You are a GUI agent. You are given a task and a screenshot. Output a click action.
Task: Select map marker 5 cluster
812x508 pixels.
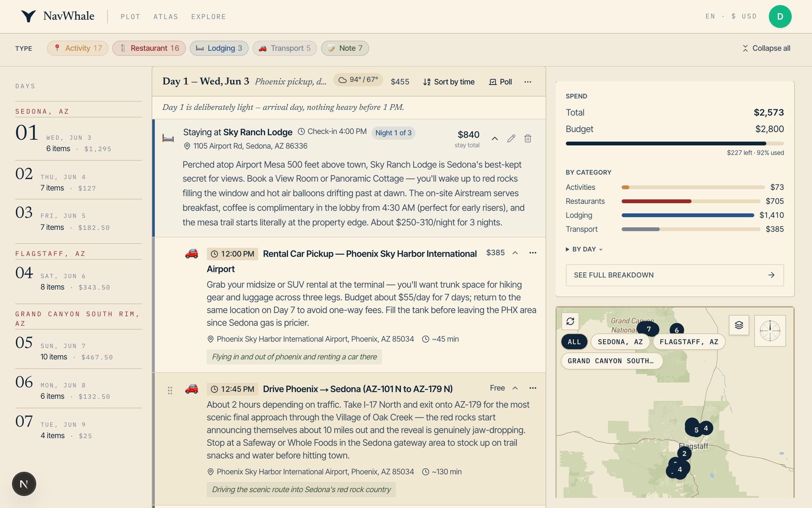696,430
